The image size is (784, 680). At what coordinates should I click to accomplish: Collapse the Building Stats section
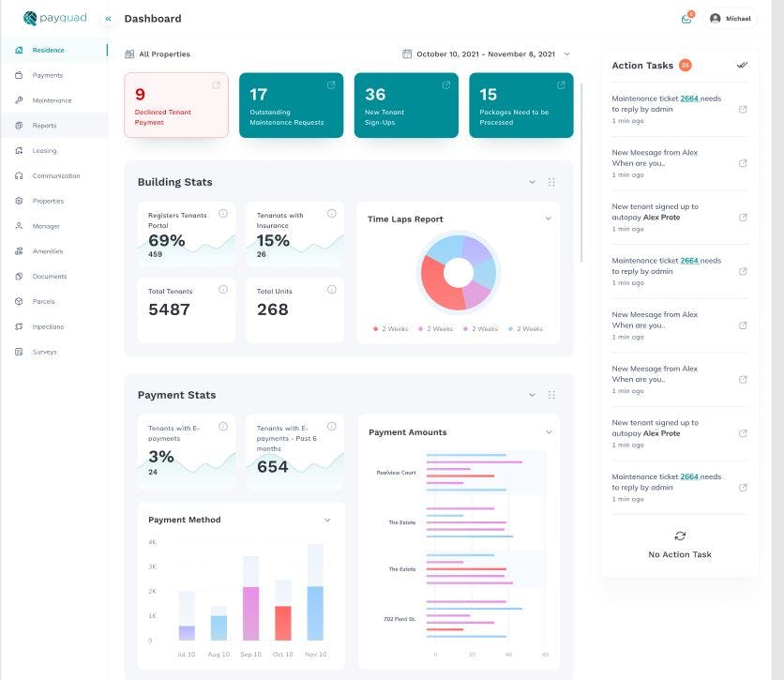(x=533, y=180)
